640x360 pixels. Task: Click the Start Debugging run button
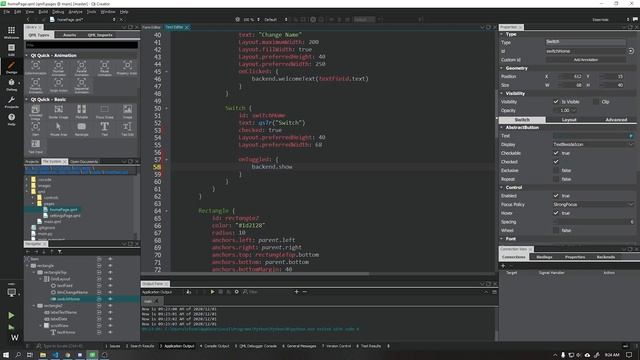pyautogui.click(x=11, y=327)
